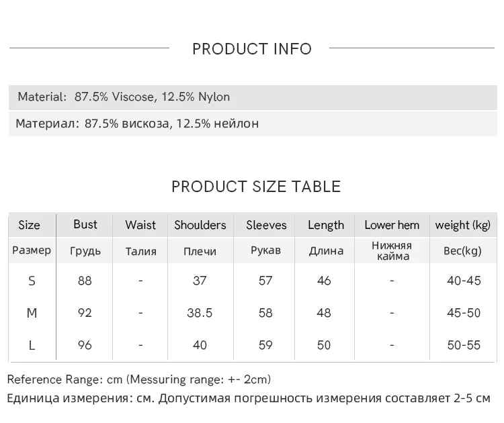The image size is (504, 423).
Task: Click the S size row label
Action: 32,281
